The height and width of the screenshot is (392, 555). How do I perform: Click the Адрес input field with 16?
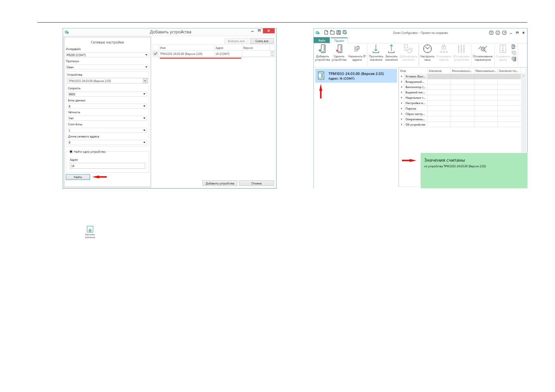click(107, 166)
